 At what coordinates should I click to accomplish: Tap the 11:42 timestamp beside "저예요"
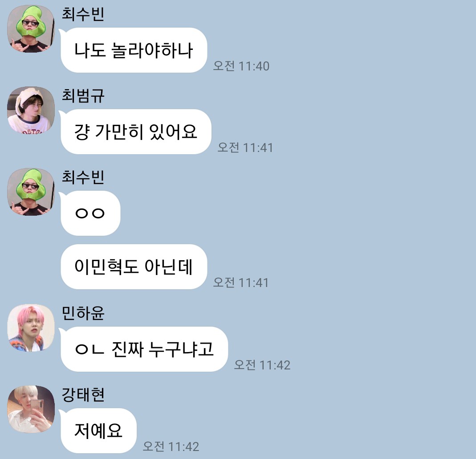tap(171, 446)
